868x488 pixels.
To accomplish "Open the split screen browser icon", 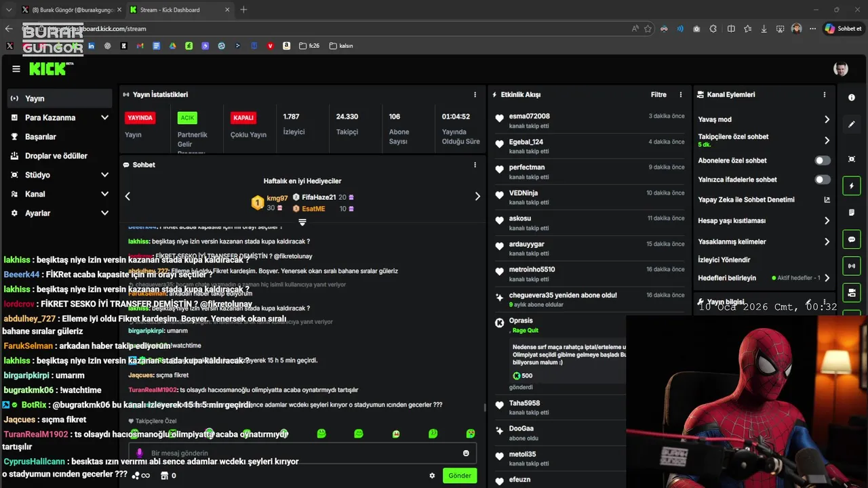I will (731, 28).
